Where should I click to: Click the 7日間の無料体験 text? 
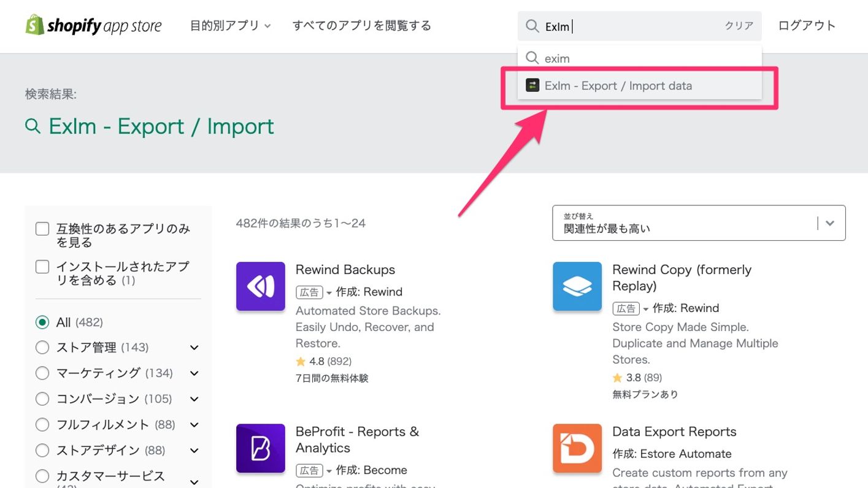332,378
